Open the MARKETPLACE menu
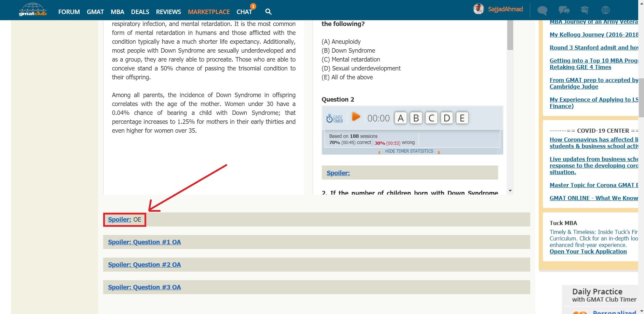 coord(208,12)
